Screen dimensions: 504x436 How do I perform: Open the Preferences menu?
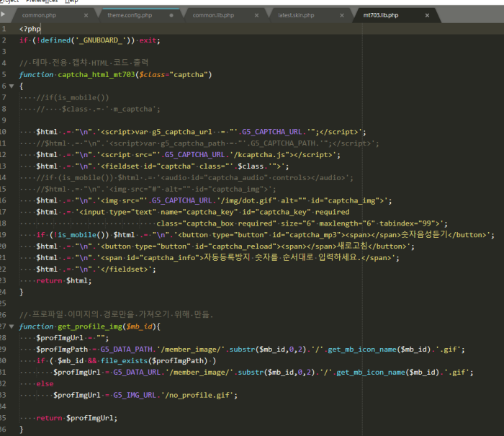(43, 2)
